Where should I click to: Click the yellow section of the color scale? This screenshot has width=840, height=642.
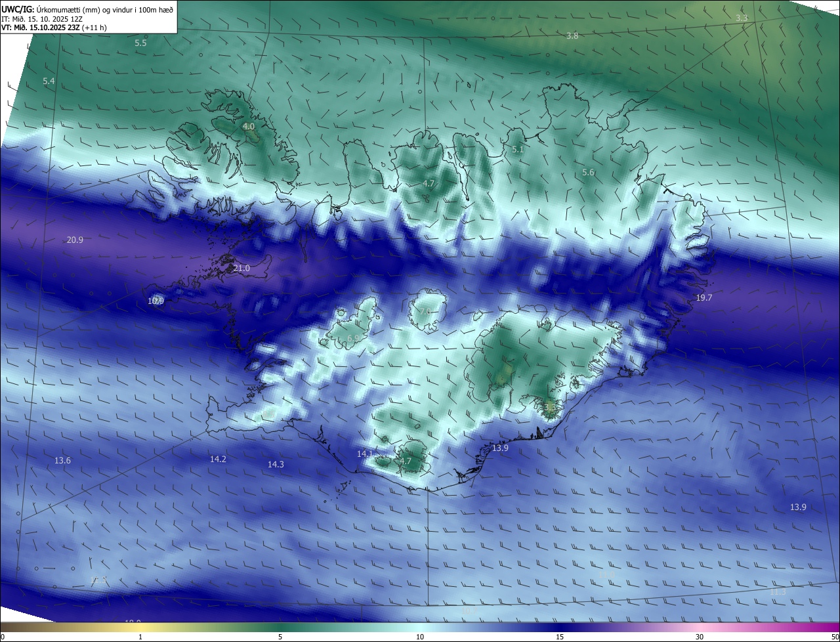pyautogui.click(x=141, y=627)
